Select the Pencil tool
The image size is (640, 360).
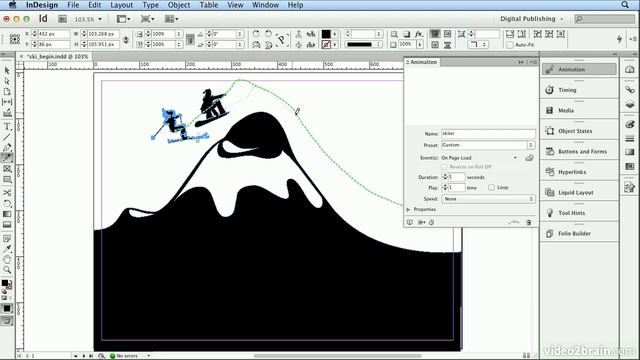coord(7,158)
